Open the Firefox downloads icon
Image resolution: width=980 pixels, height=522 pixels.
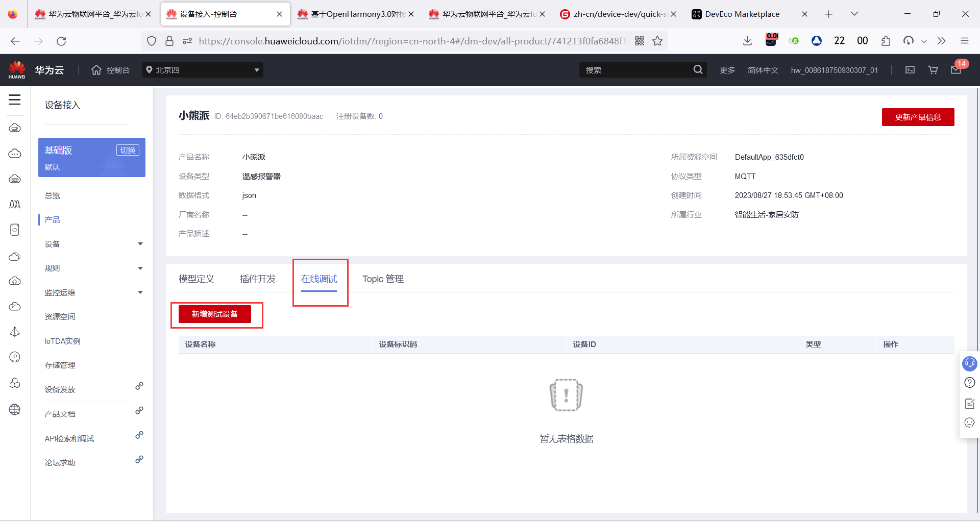747,41
